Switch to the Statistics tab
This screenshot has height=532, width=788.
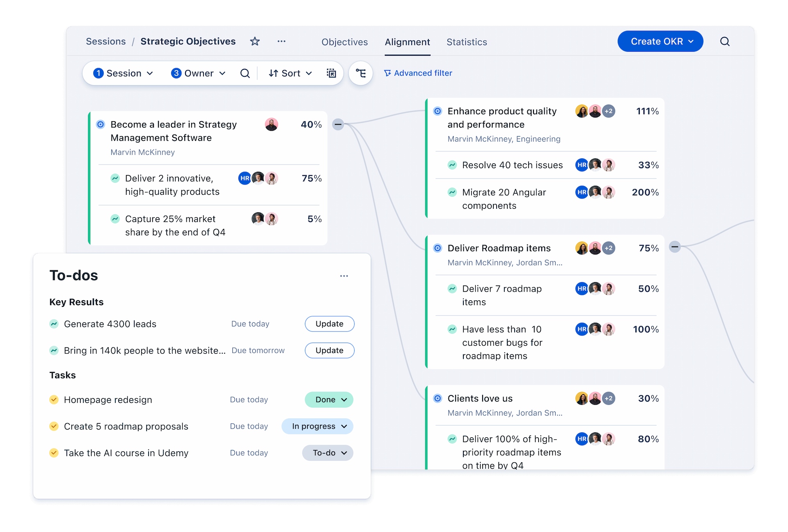click(467, 42)
